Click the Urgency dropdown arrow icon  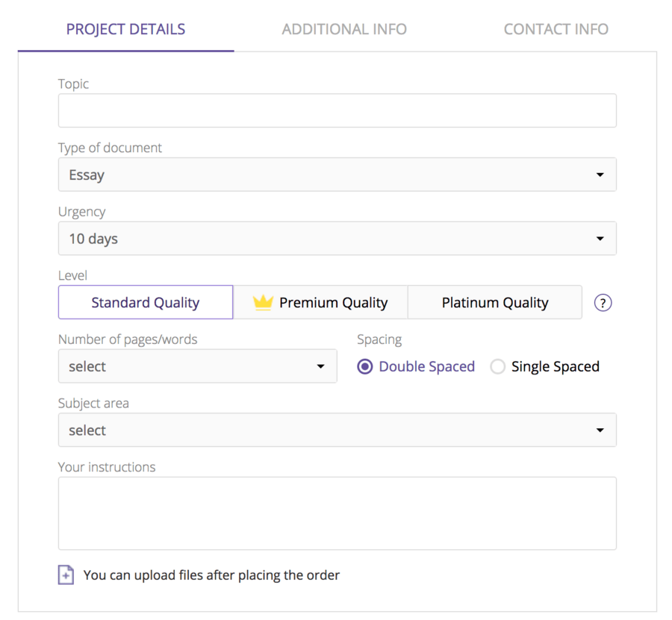(600, 239)
